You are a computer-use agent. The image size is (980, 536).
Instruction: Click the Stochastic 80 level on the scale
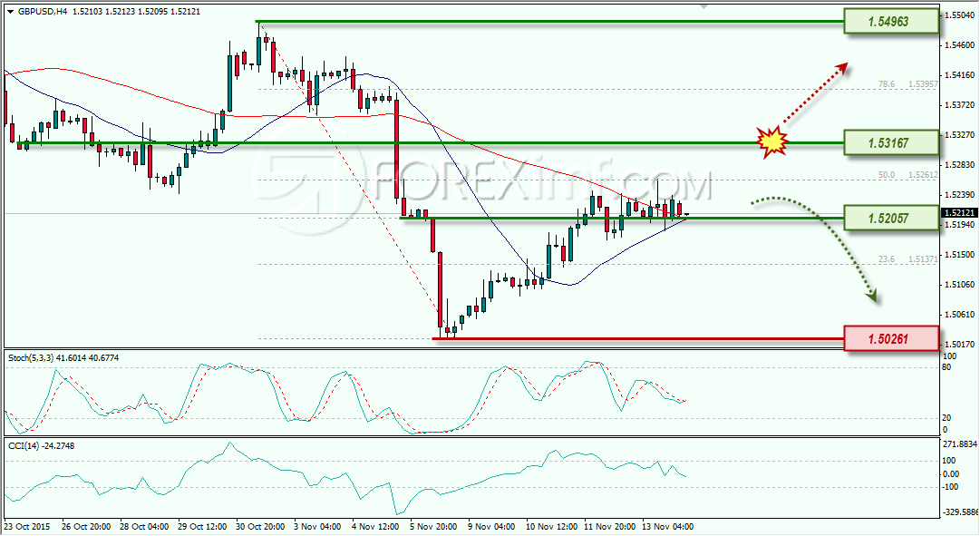(946, 367)
